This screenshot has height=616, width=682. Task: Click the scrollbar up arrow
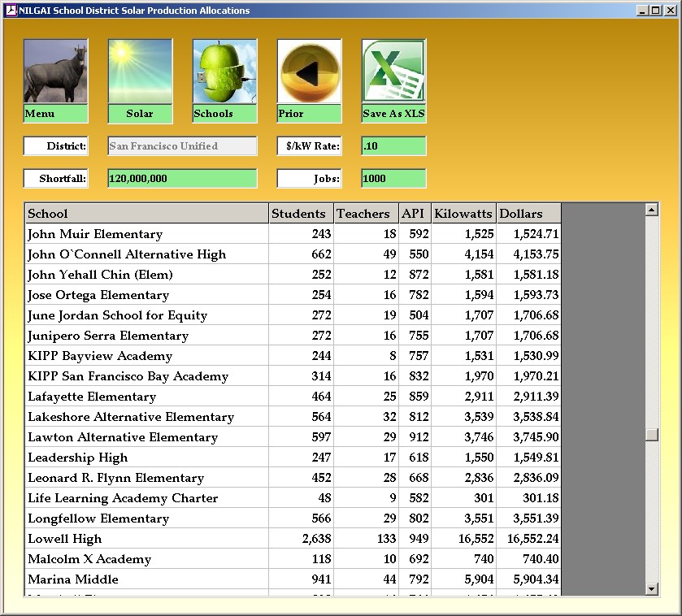pos(651,210)
